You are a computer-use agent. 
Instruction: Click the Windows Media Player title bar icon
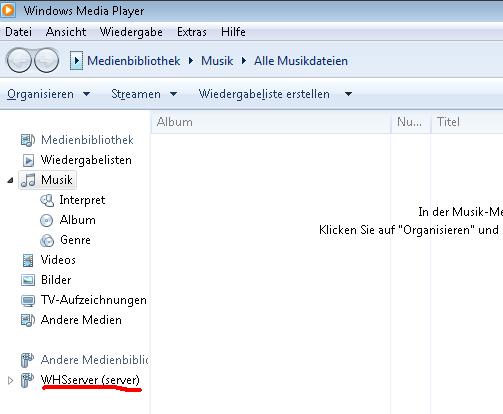pos(8,10)
